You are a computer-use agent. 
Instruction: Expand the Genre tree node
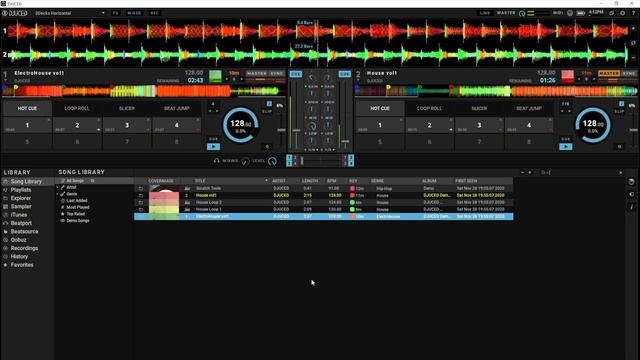58,194
